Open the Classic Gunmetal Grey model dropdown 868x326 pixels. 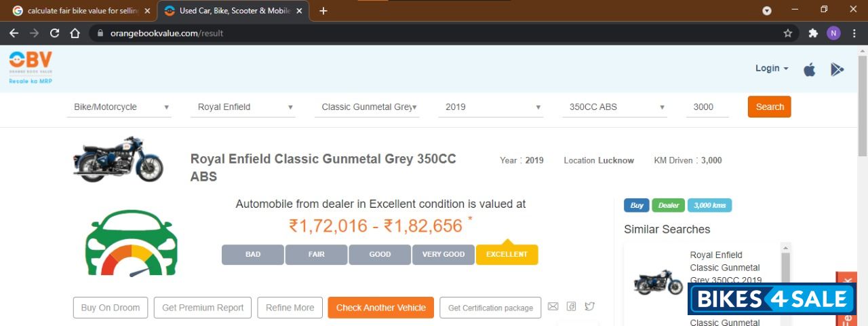pyautogui.click(x=367, y=107)
